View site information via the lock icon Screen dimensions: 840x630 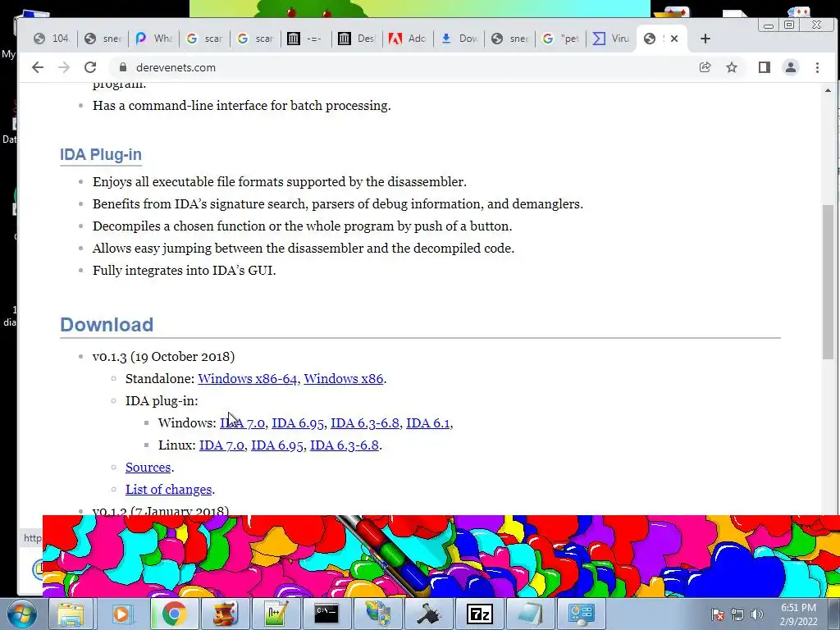(x=123, y=67)
